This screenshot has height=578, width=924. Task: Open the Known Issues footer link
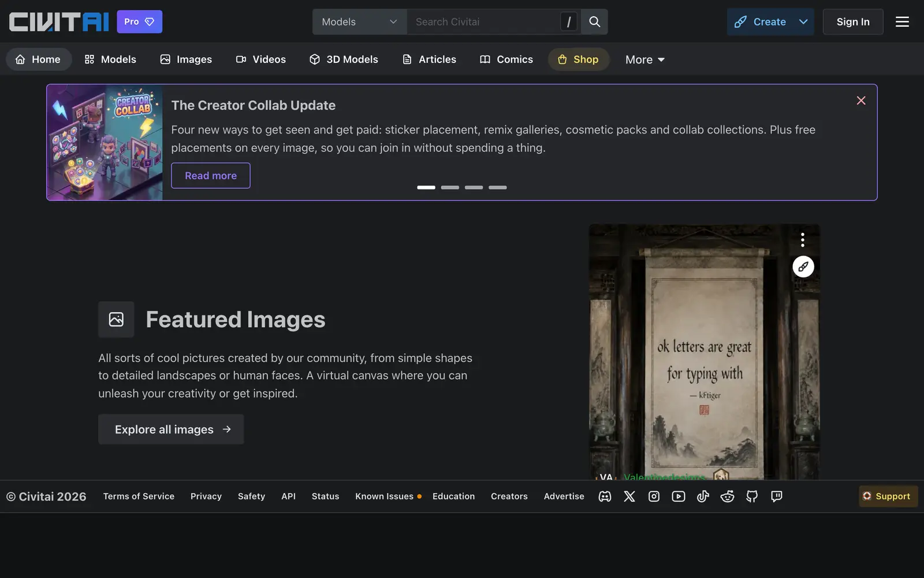click(x=385, y=497)
